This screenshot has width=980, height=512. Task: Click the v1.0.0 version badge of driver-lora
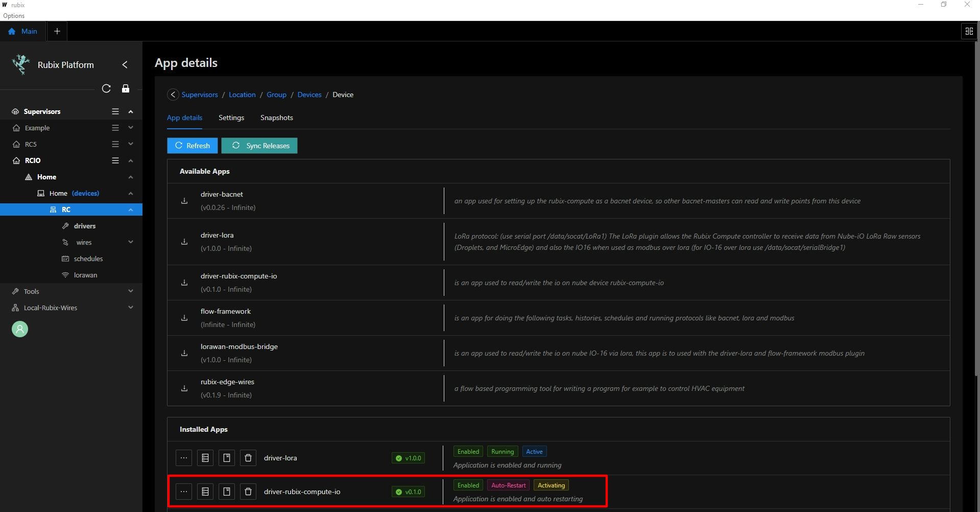click(408, 458)
